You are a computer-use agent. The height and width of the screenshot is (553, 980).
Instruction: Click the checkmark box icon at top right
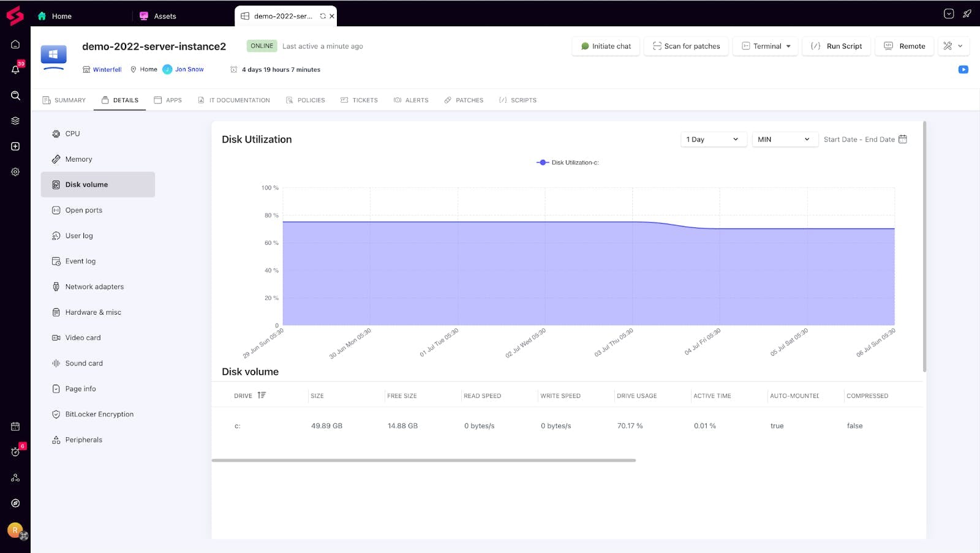point(949,13)
